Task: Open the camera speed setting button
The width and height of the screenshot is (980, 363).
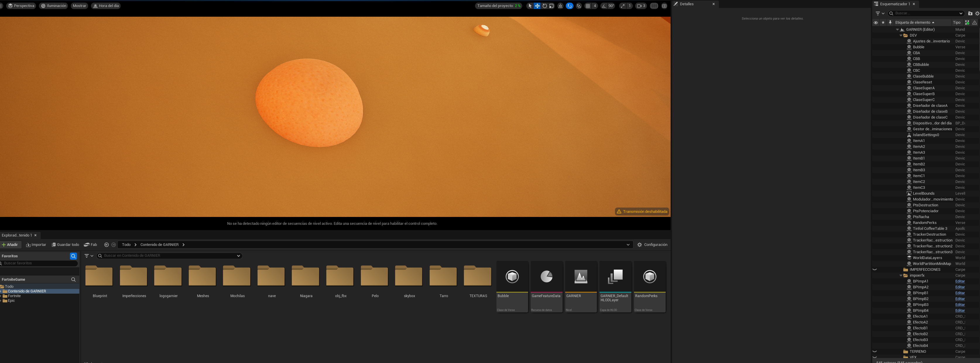Action: pos(641,6)
